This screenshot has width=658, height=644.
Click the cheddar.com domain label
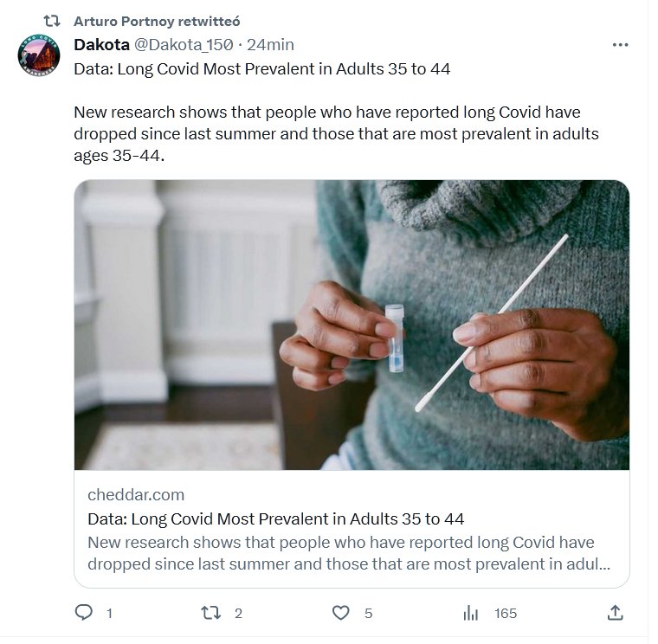click(x=136, y=495)
